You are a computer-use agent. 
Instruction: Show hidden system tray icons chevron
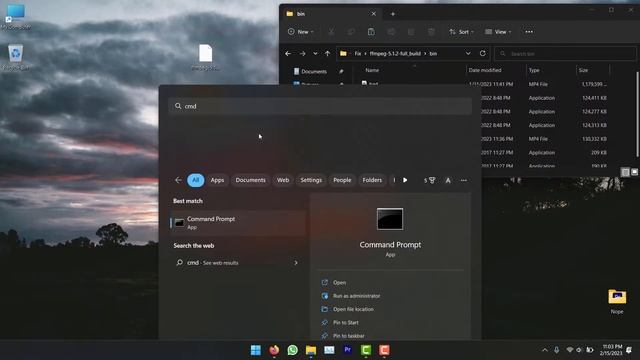point(544,350)
